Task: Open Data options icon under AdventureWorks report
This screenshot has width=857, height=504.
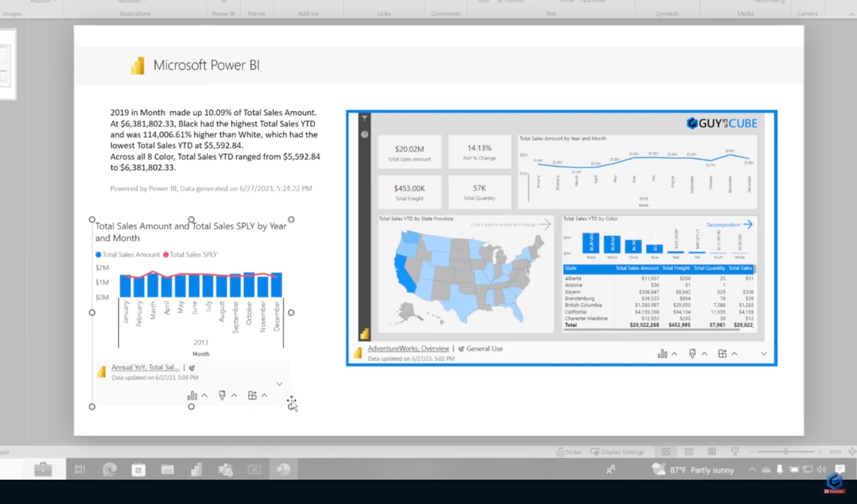Action: [662, 354]
